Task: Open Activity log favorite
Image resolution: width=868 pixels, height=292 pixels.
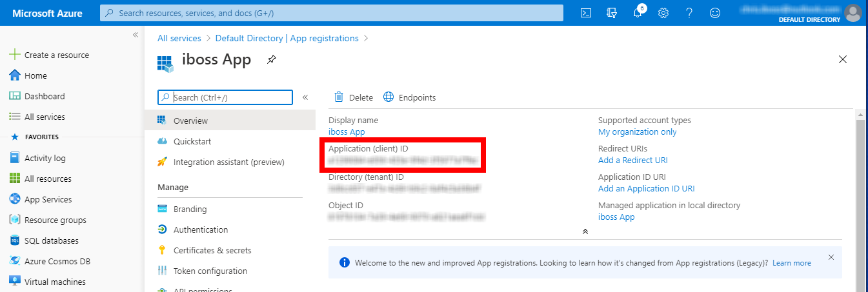Action: [x=37, y=158]
